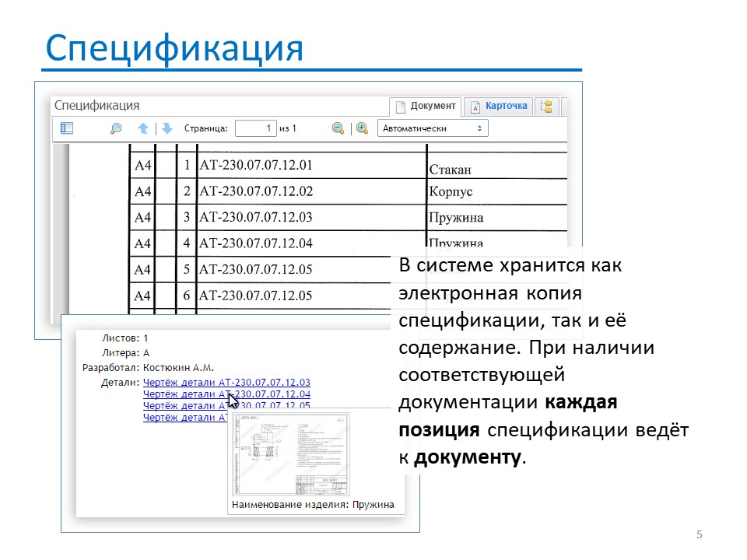Click position number 6 in the table
The width and height of the screenshot is (747, 560).
click(187, 296)
